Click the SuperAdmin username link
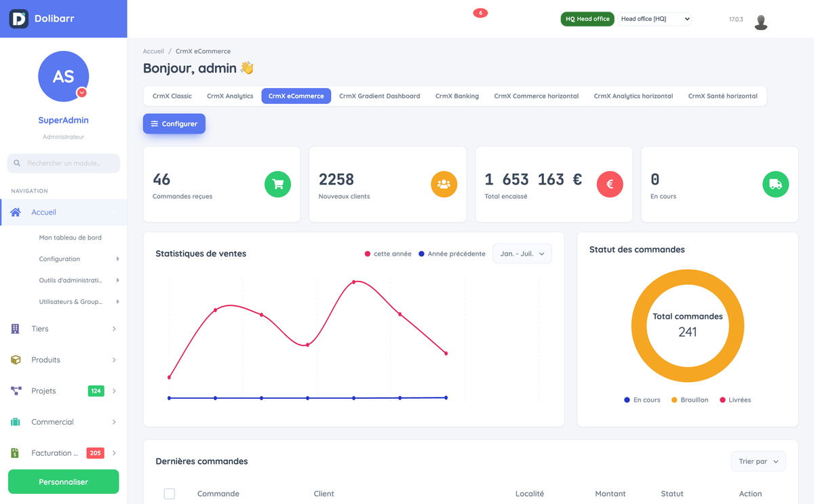This screenshot has width=814, height=504. coord(63,120)
